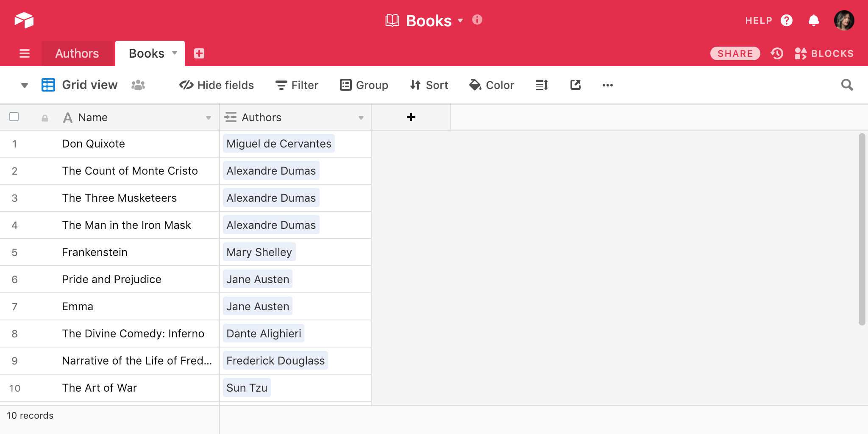Click the Grid view blue table icon

tap(48, 85)
